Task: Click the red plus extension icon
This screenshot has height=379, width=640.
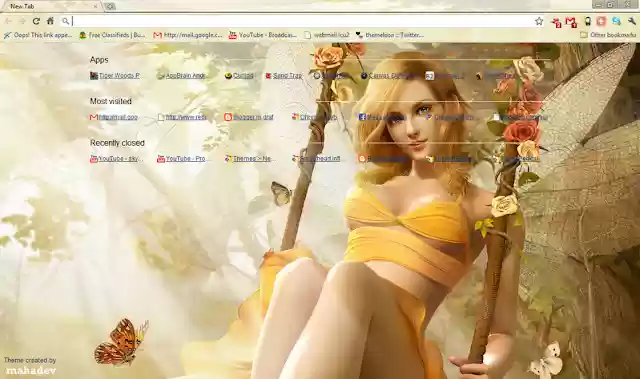Action: click(601, 21)
